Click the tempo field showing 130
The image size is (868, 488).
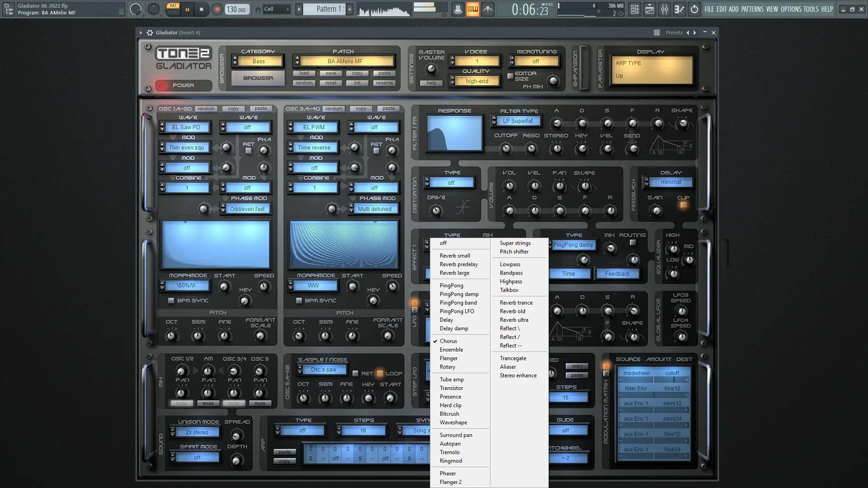(x=236, y=9)
